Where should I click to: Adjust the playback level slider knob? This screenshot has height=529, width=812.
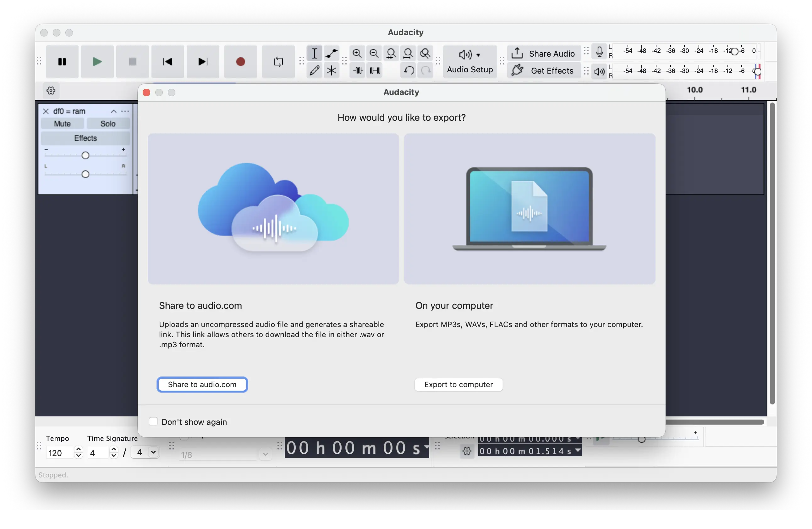[x=757, y=71]
